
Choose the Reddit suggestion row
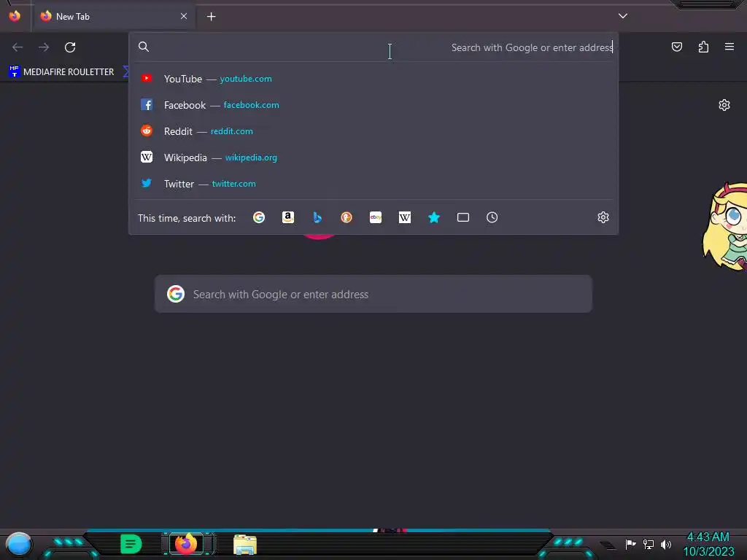coord(373,131)
